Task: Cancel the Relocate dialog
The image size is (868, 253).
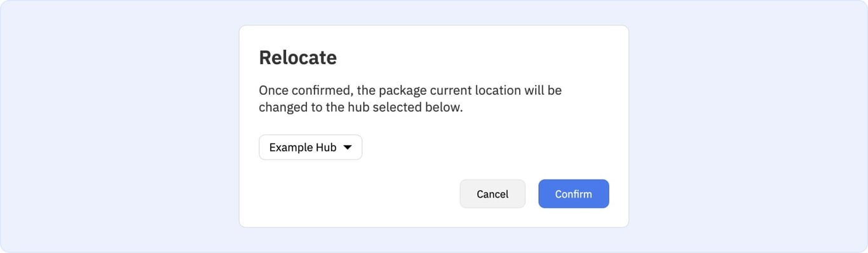Action: 492,194
